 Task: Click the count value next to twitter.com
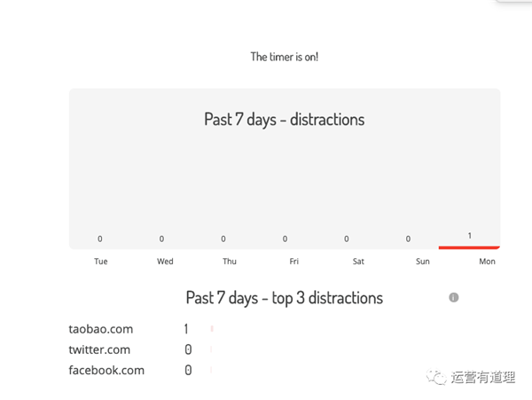pos(188,349)
